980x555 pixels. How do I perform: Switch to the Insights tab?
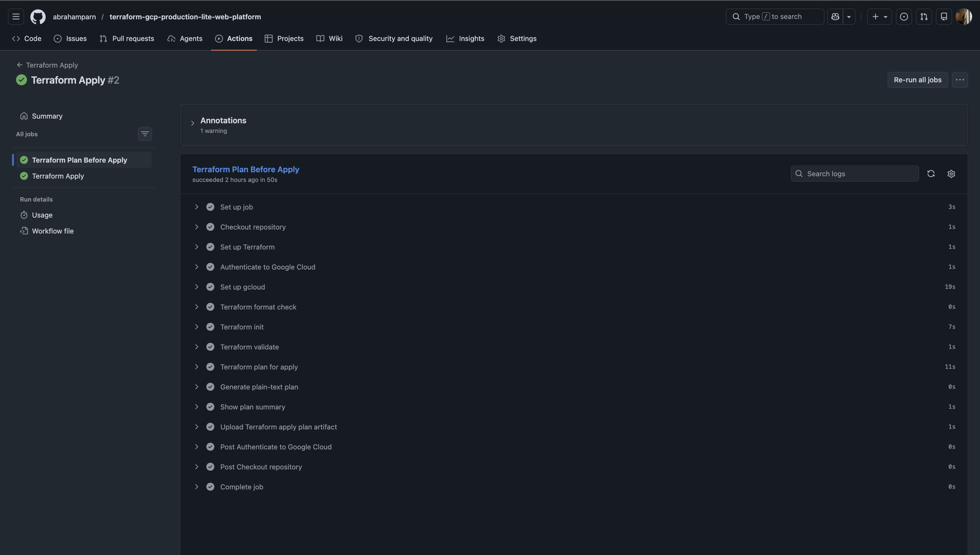click(465, 39)
